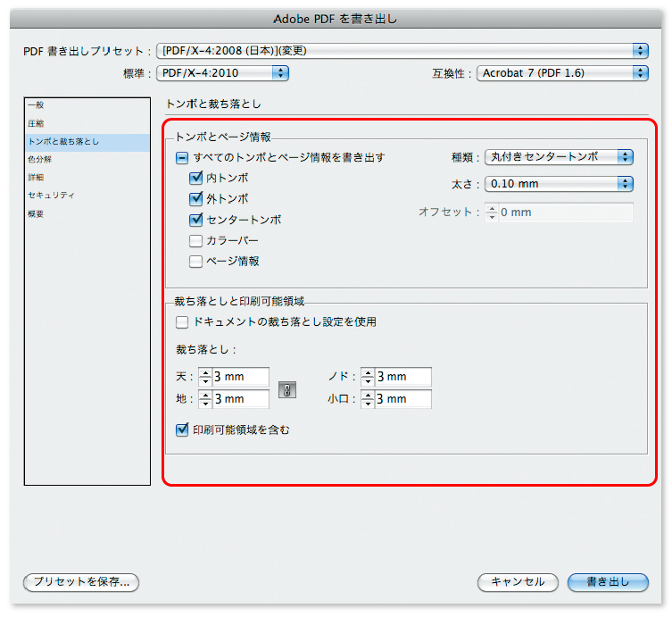672x617 pixels.
Task: Click the オフセット 0 mm field
Action: pyautogui.click(x=566, y=213)
